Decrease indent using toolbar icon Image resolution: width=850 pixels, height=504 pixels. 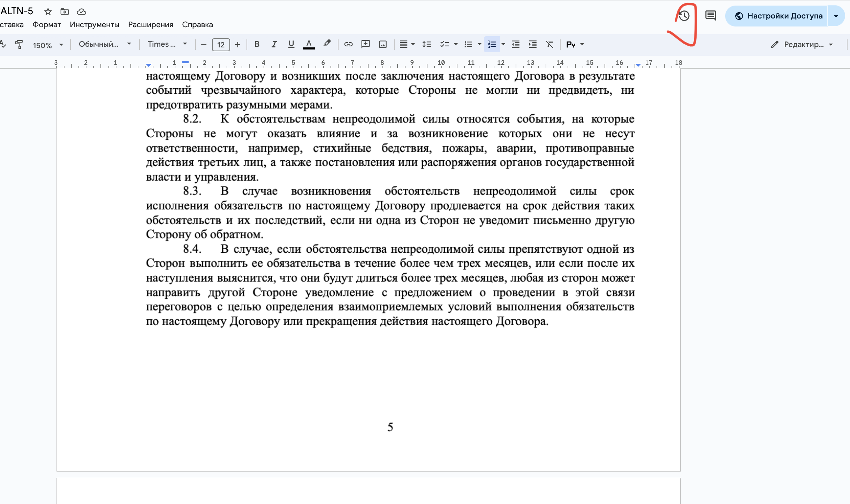[516, 44]
